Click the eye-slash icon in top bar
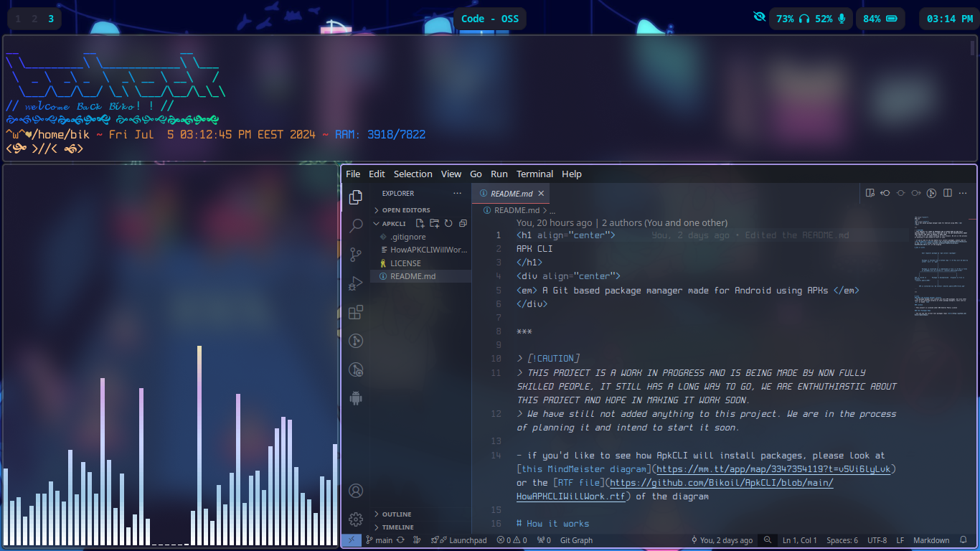980x551 pixels. 760,18
